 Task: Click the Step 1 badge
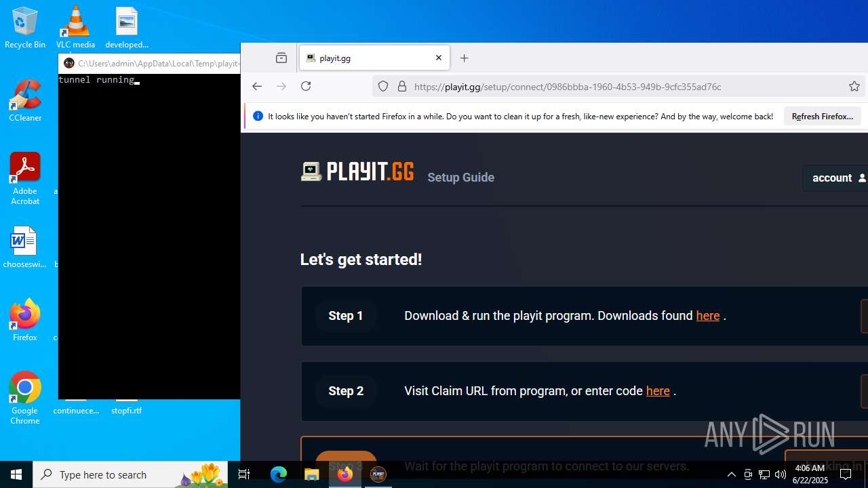coord(346,316)
